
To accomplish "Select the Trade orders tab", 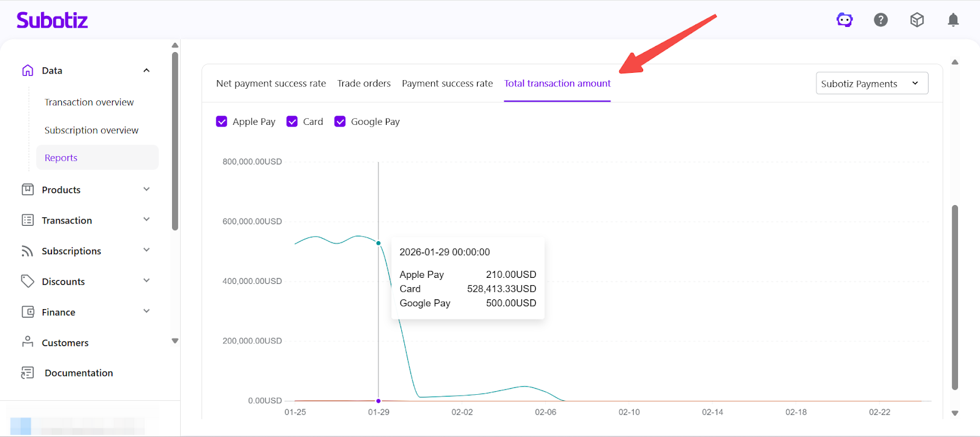I will pos(364,83).
